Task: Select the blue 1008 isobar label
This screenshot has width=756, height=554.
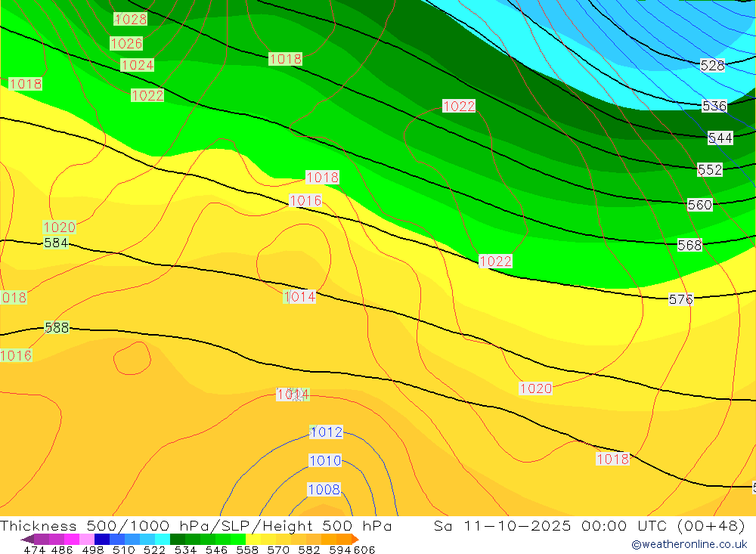Action: [324, 490]
